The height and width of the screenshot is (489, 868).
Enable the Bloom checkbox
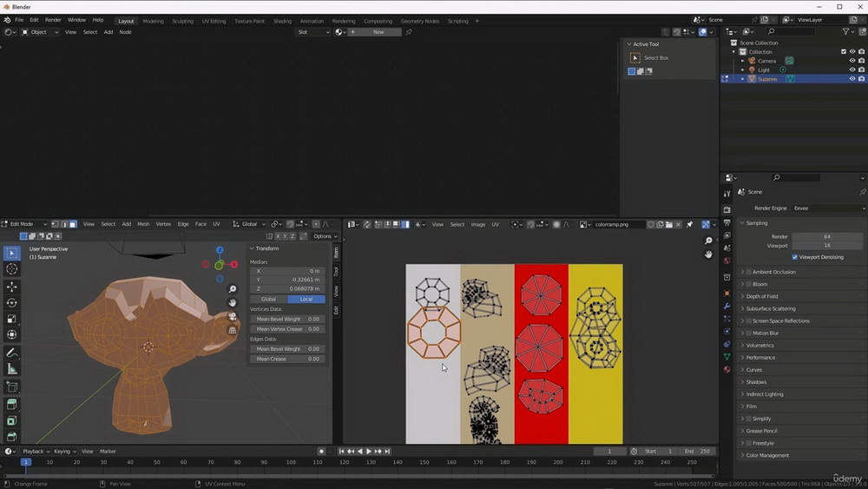748,284
